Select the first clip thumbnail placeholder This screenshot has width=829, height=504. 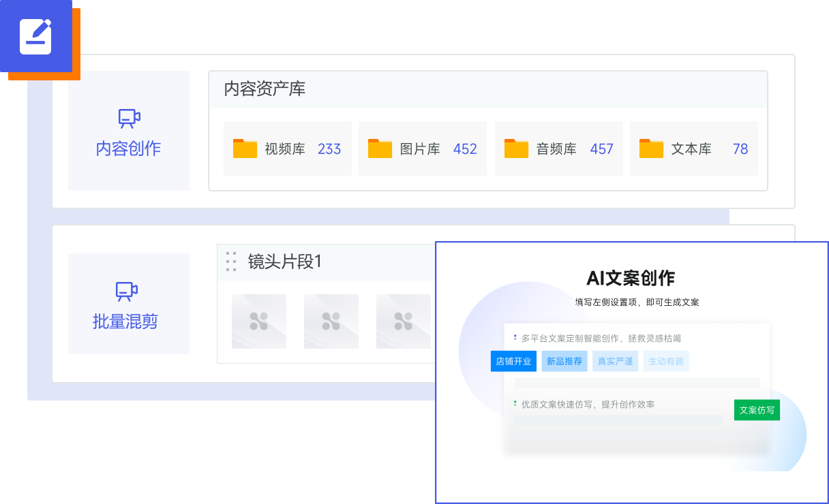259,321
